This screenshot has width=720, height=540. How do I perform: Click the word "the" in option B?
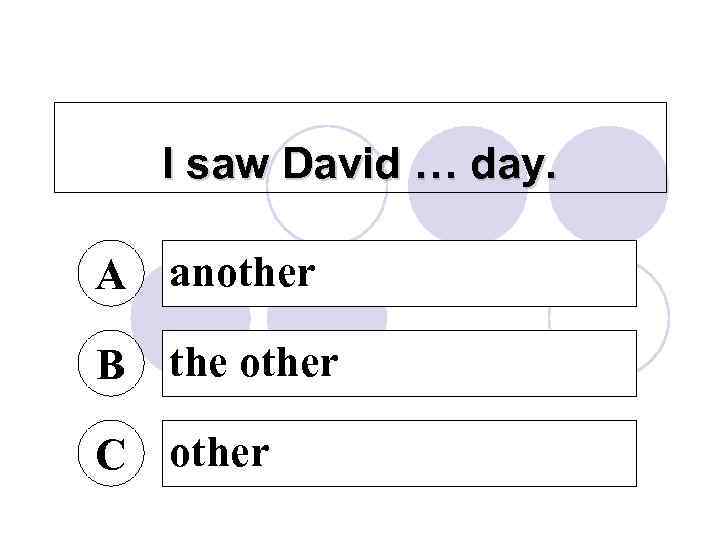point(198,363)
